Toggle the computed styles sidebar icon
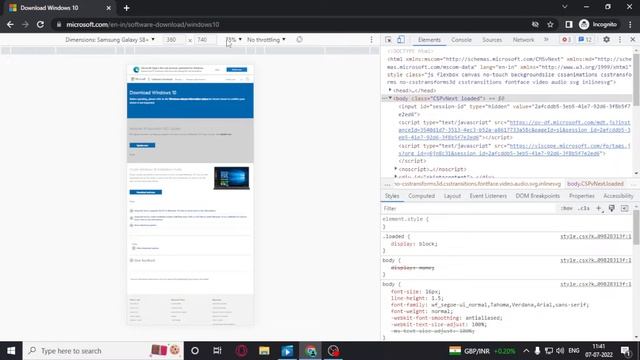The height and width of the screenshot is (360, 640). click(624, 208)
